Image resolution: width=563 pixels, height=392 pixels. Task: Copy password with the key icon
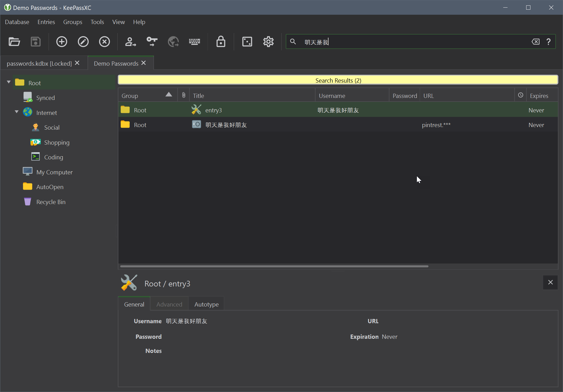(x=152, y=42)
